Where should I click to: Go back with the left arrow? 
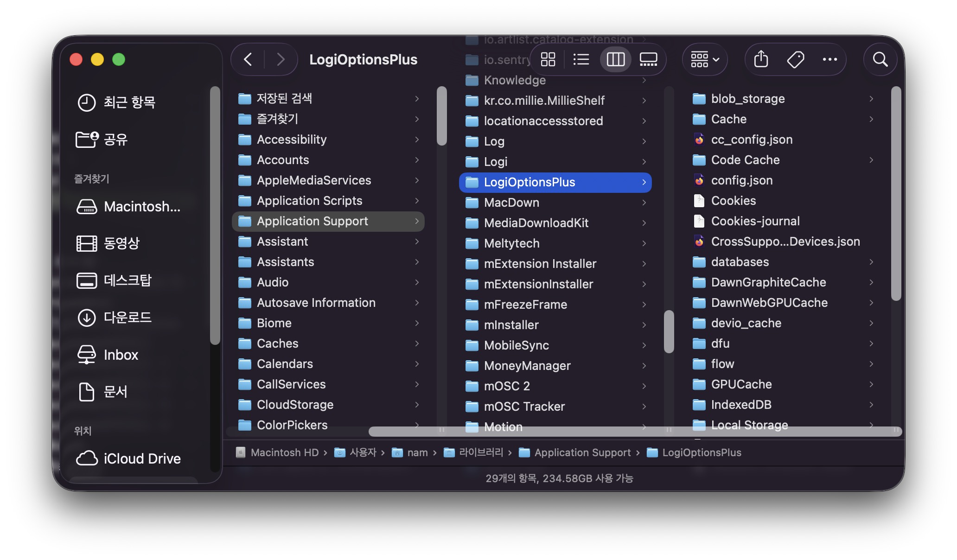pos(248,59)
